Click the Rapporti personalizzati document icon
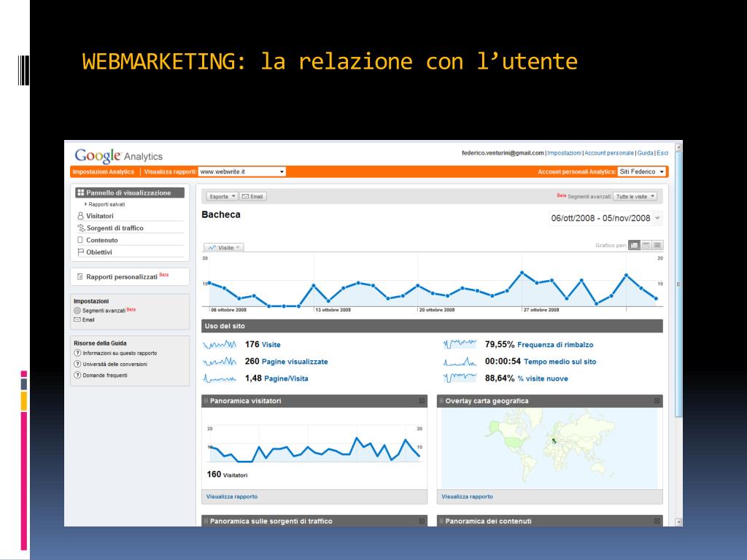Image resolution: width=747 pixels, height=560 pixels. point(80,276)
